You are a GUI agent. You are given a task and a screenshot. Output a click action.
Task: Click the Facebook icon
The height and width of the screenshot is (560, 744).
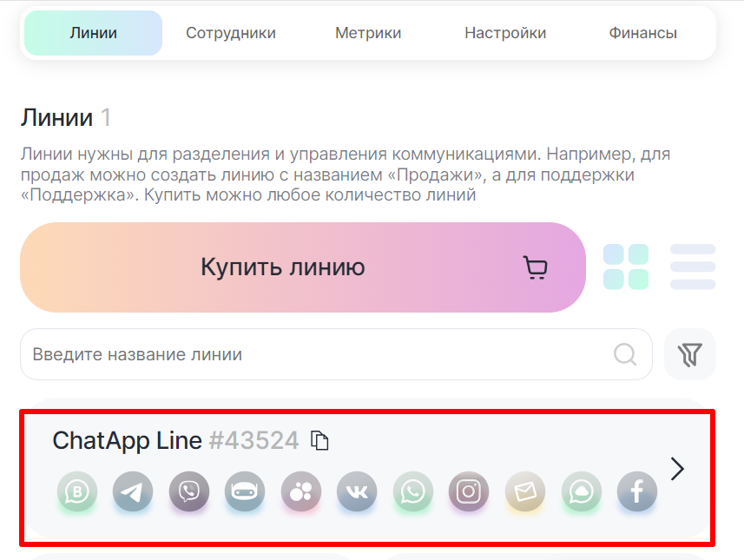click(636, 492)
